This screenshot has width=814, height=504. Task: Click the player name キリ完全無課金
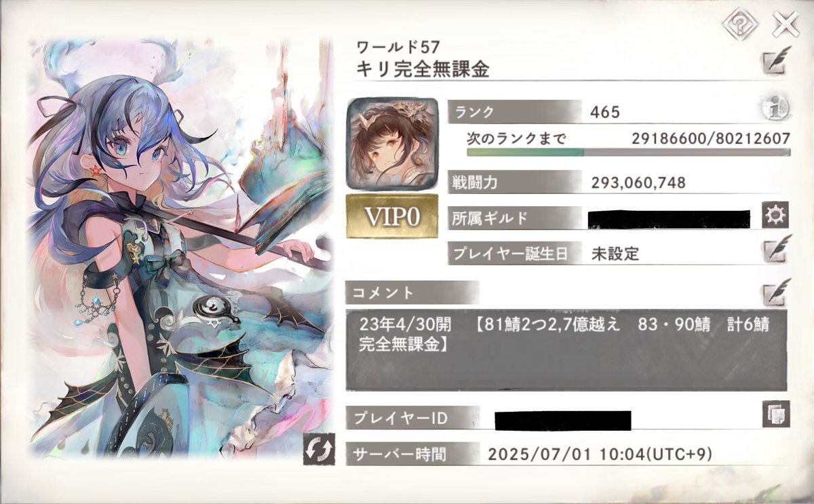click(423, 69)
